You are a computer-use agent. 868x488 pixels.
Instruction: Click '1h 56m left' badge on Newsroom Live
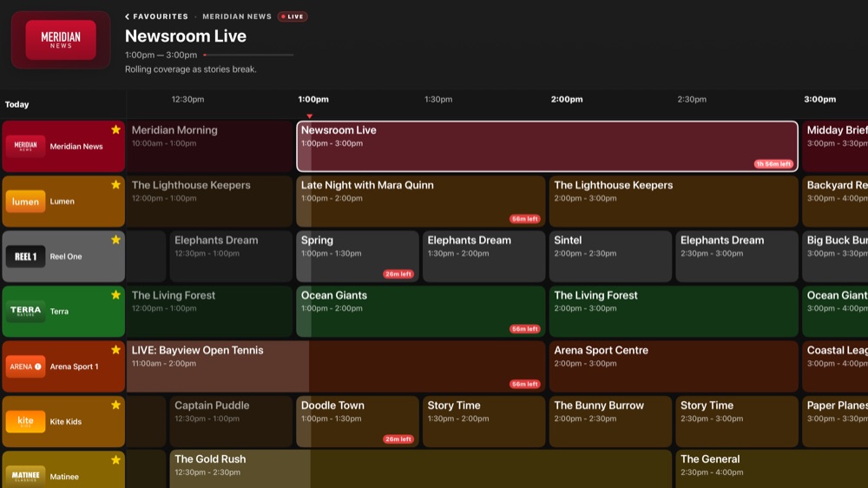774,164
